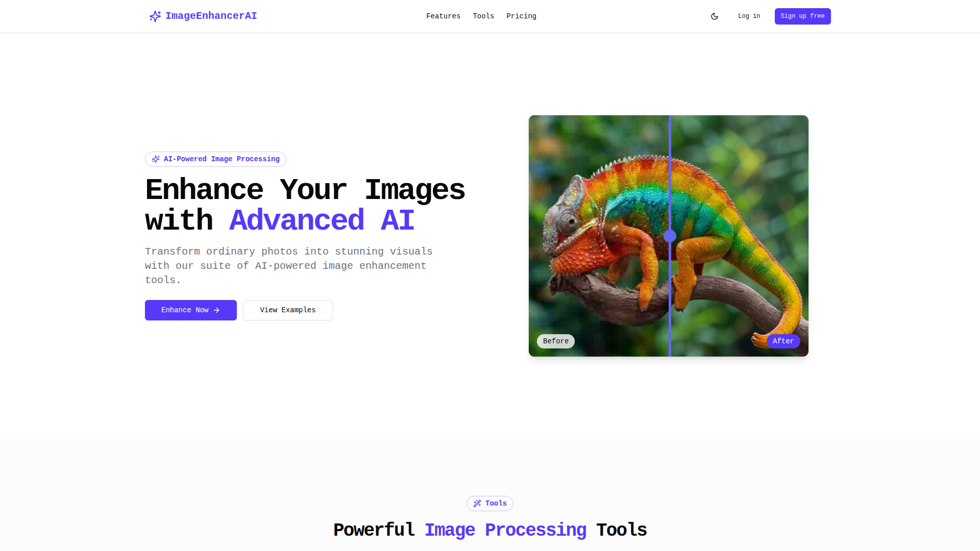Click the Log in button
The width and height of the screenshot is (980, 551).
[x=749, y=16]
